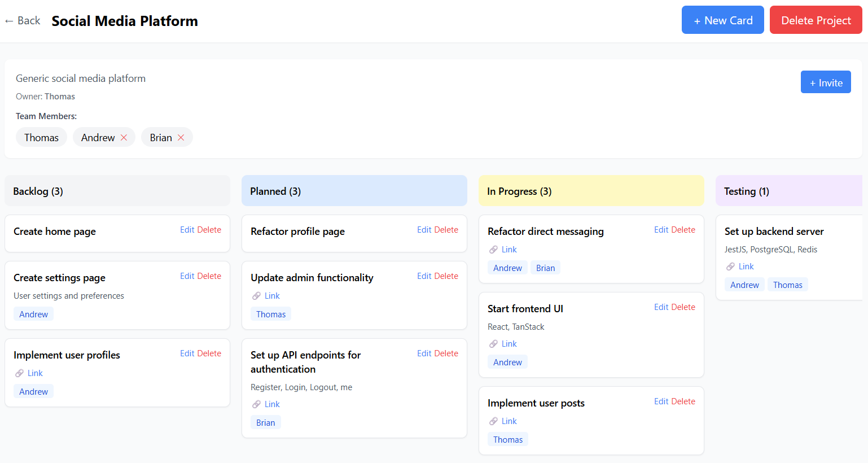Select the Thomas team member chip
Image resolution: width=868 pixels, height=463 pixels.
41,137
